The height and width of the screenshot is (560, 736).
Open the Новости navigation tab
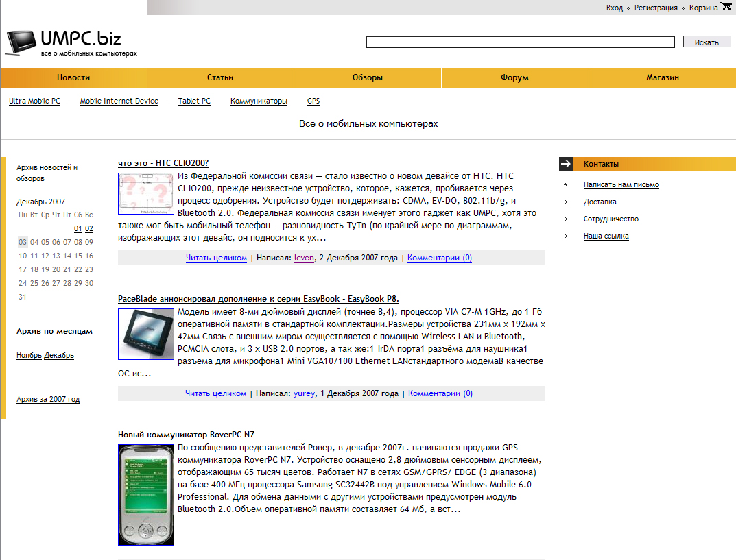coord(73,78)
